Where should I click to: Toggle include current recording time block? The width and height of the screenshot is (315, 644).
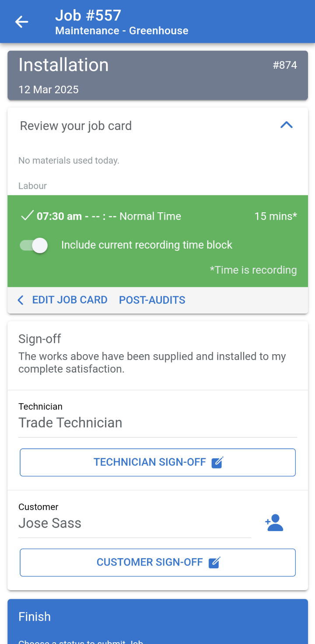(x=34, y=245)
